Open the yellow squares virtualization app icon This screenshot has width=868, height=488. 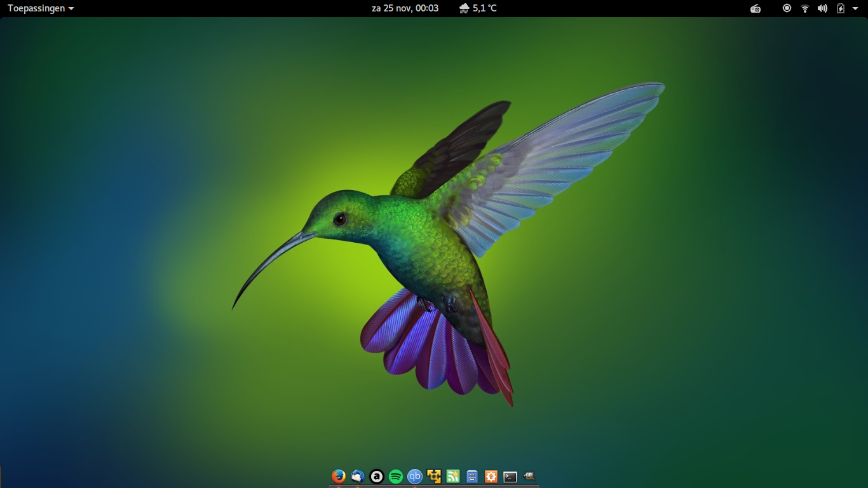434,476
